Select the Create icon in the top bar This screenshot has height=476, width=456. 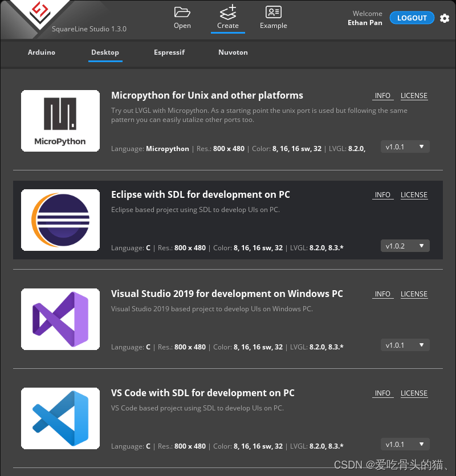(227, 17)
